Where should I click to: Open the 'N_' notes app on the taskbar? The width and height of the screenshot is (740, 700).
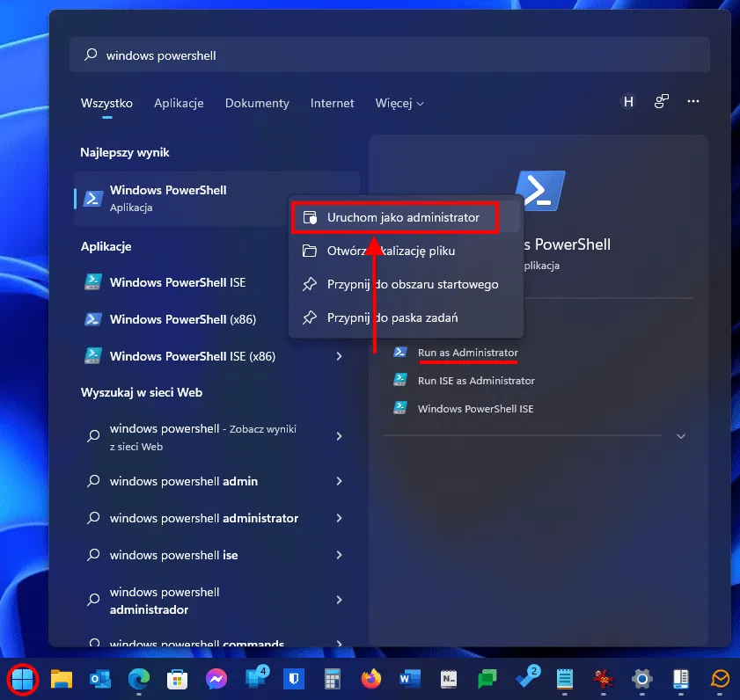pyautogui.click(x=449, y=679)
